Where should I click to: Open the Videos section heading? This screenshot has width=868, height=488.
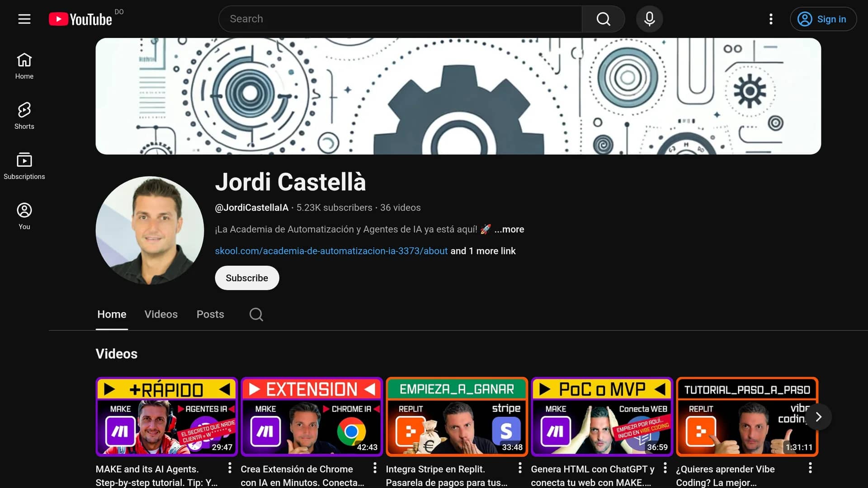click(117, 354)
